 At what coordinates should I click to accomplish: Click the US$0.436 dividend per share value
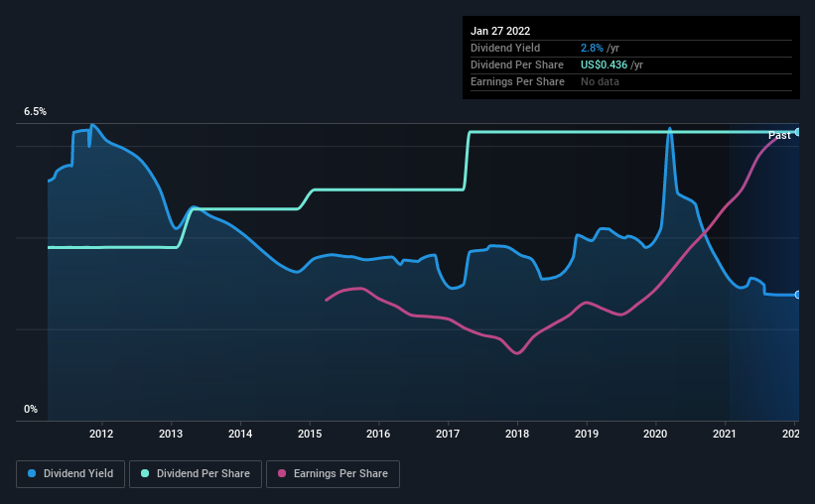[604, 64]
